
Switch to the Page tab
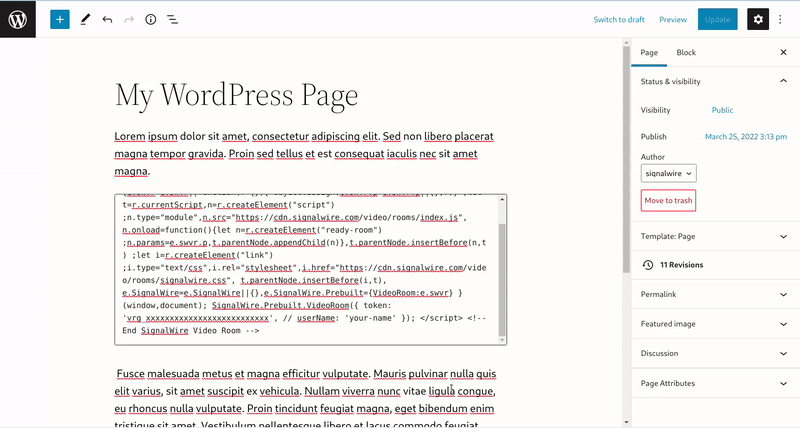point(649,52)
